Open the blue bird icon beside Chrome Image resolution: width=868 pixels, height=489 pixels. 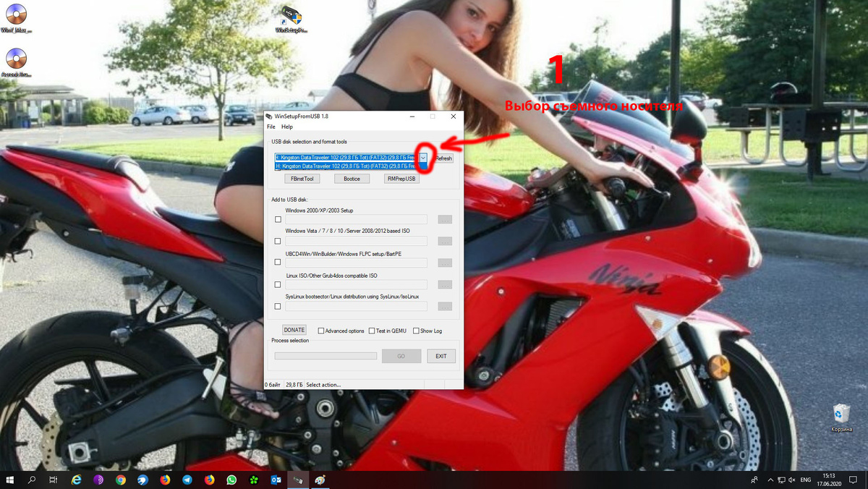142,480
